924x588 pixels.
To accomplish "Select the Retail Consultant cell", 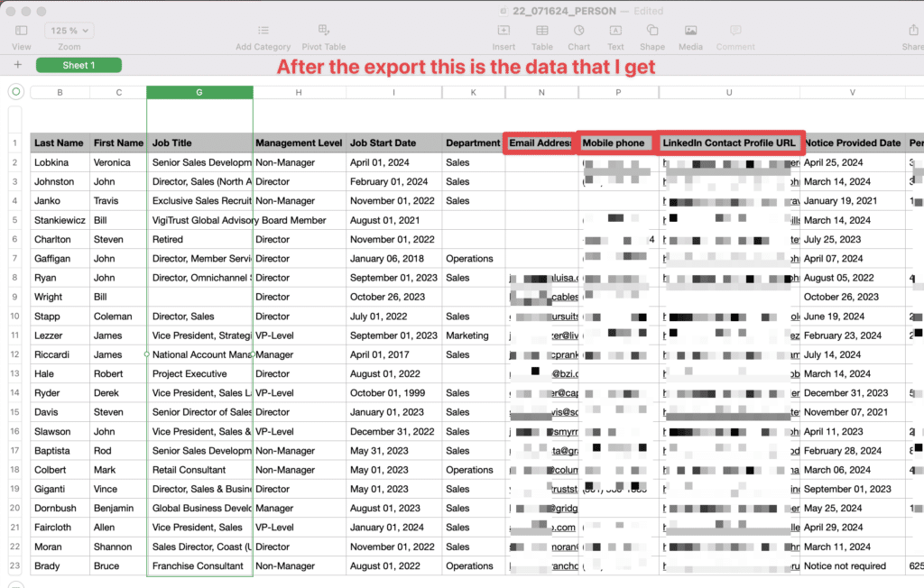I will coord(199,470).
